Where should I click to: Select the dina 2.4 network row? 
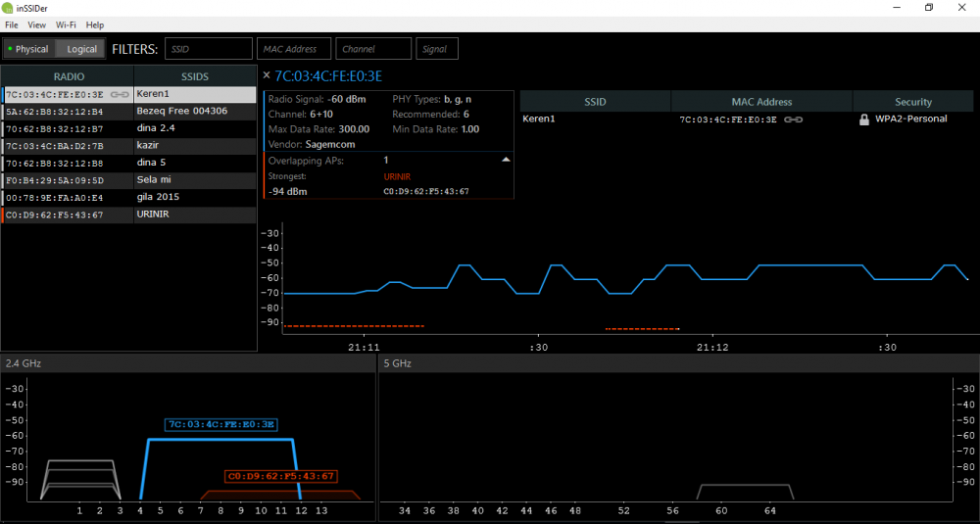coord(128,128)
